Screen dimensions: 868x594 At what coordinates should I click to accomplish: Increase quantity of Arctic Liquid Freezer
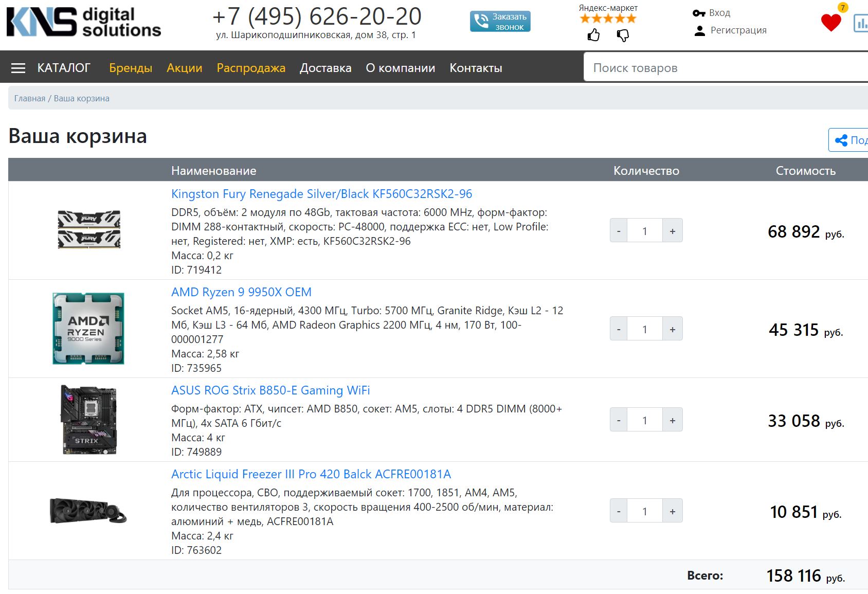(x=672, y=511)
